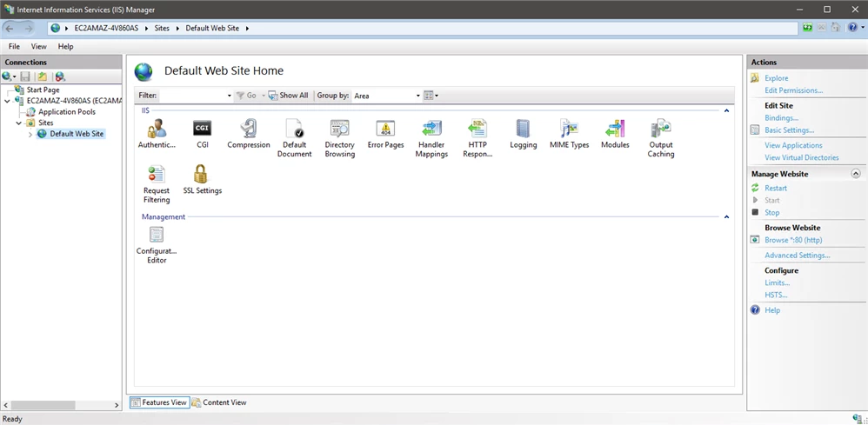Open the Bindings action link
This screenshot has height=425, width=868.
tap(781, 118)
